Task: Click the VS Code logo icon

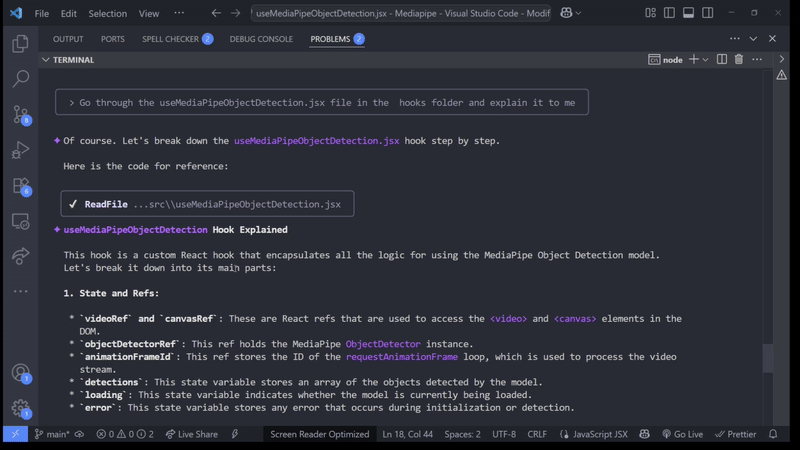Action: click(16, 13)
